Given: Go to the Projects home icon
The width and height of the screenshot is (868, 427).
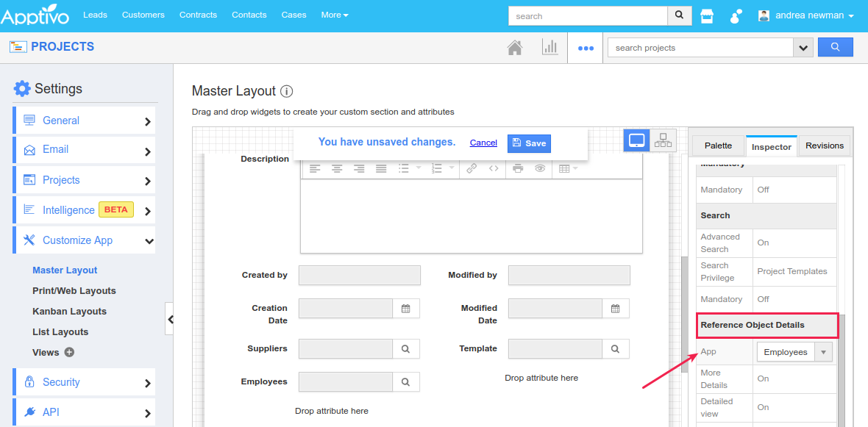Looking at the screenshot, I should [x=515, y=48].
